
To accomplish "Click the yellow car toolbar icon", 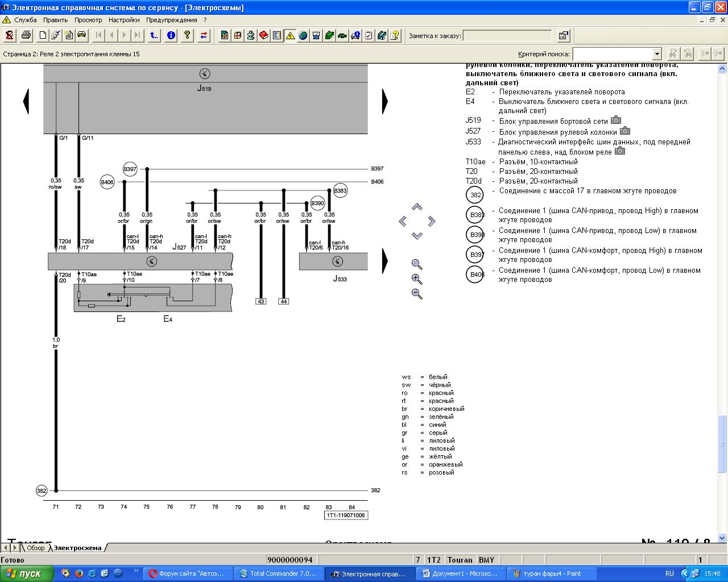I will pos(82,35).
